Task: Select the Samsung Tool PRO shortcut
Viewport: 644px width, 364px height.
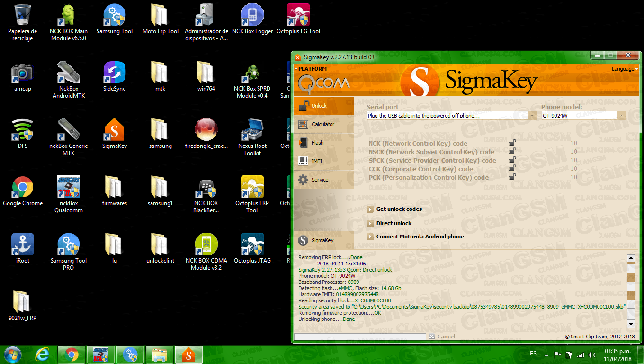Action: point(69,252)
